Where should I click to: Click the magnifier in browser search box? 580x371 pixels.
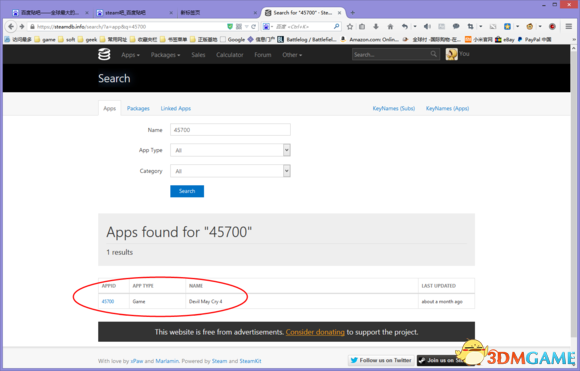click(x=336, y=26)
